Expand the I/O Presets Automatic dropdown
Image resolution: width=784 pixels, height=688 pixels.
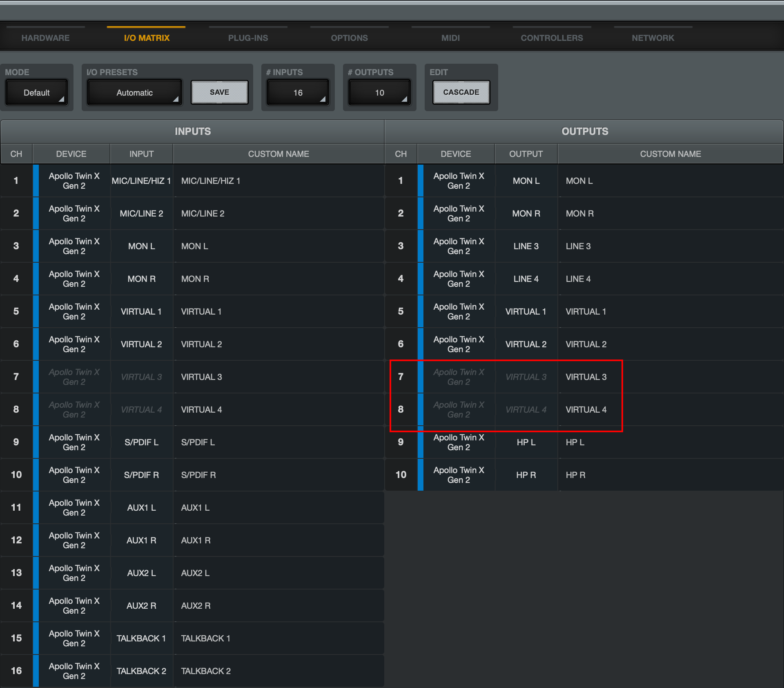click(134, 93)
